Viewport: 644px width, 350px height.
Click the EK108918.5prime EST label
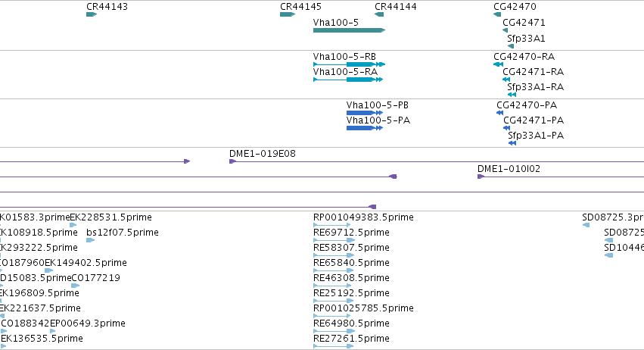click(x=39, y=232)
